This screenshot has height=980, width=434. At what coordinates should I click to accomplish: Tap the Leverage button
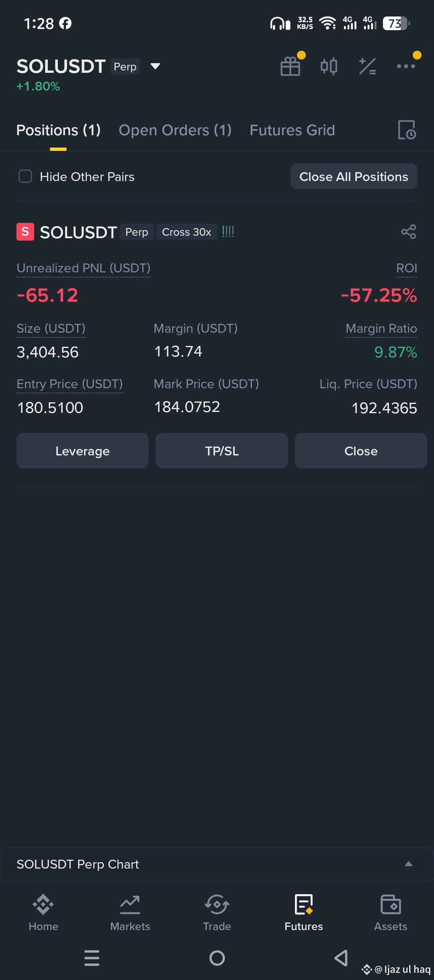(x=82, y=451)
